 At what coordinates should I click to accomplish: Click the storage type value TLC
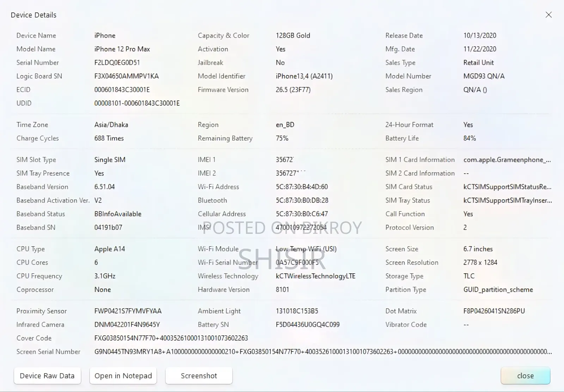pyautogui.click(x=469, y=276)
